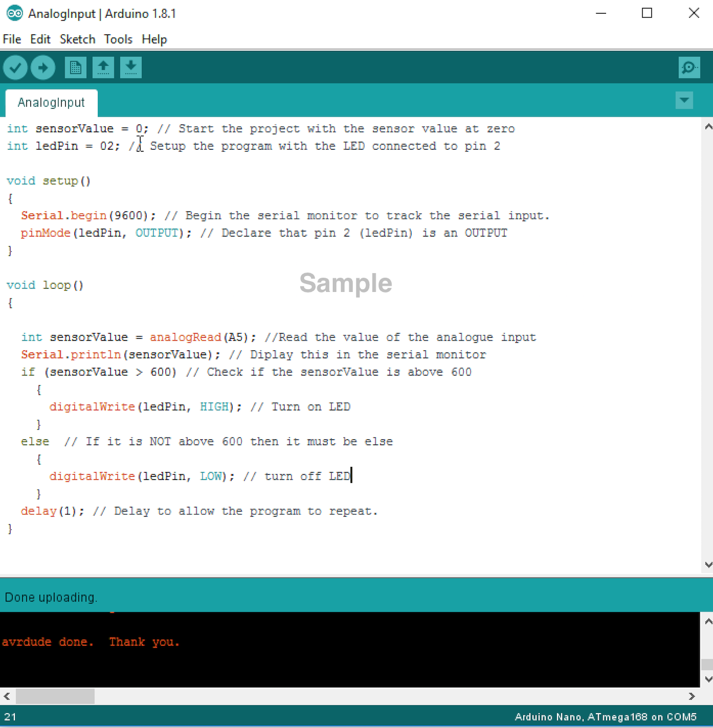This screenshot has height=728, width=713.
Task: Click the horizontal scrollbar right arrow
Action: pos(692,697)
